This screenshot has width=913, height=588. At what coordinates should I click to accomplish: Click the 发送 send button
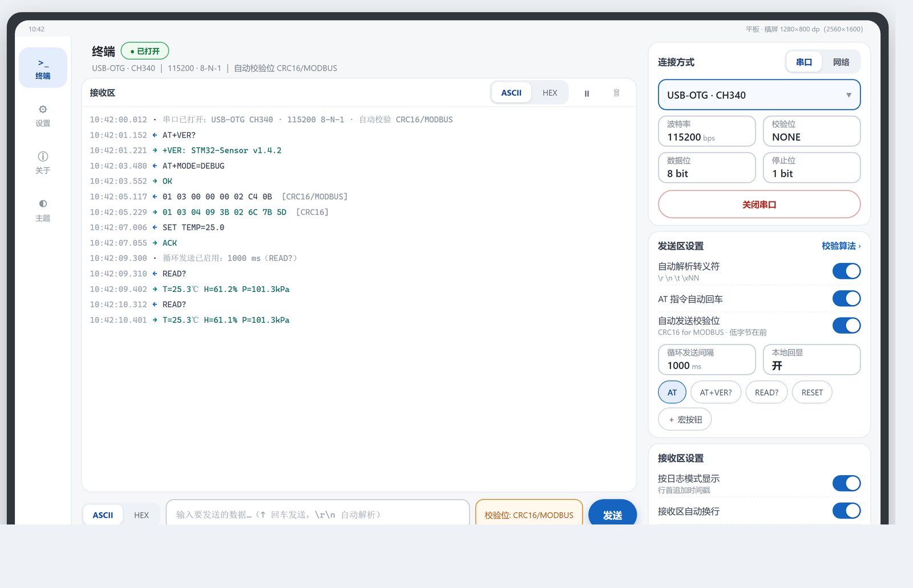[x=612, y=513]
